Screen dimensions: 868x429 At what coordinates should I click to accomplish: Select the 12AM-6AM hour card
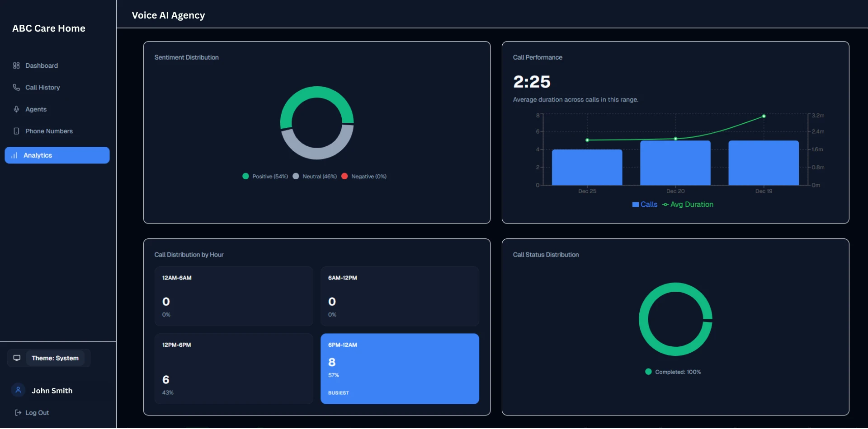234,297
